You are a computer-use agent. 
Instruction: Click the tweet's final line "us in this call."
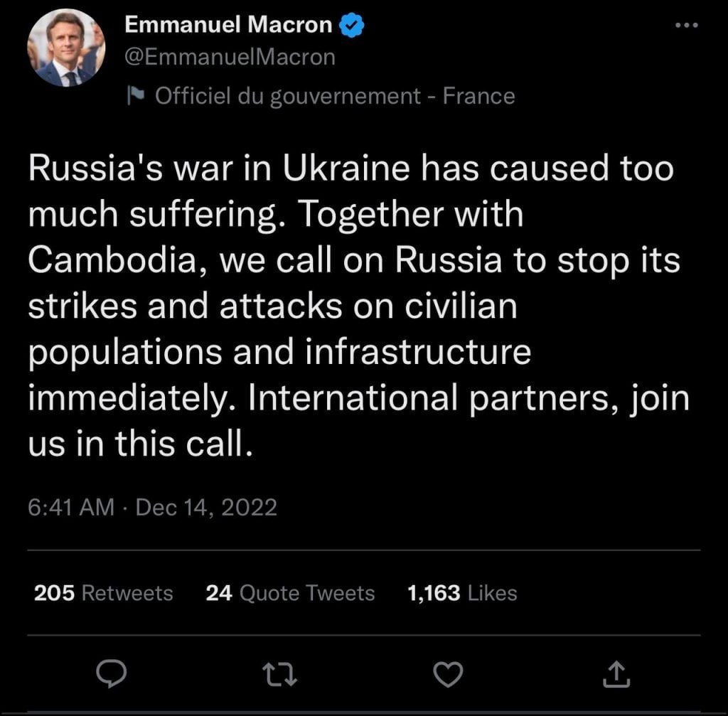[140, 444]
